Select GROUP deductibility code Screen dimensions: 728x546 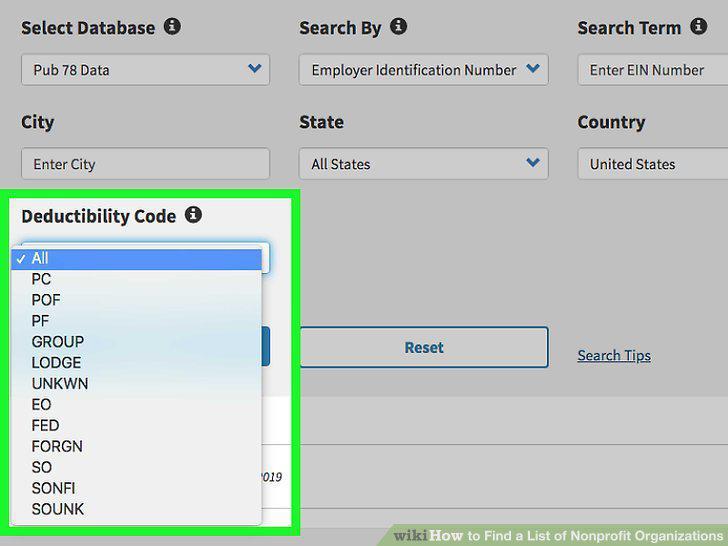point(136,342)
